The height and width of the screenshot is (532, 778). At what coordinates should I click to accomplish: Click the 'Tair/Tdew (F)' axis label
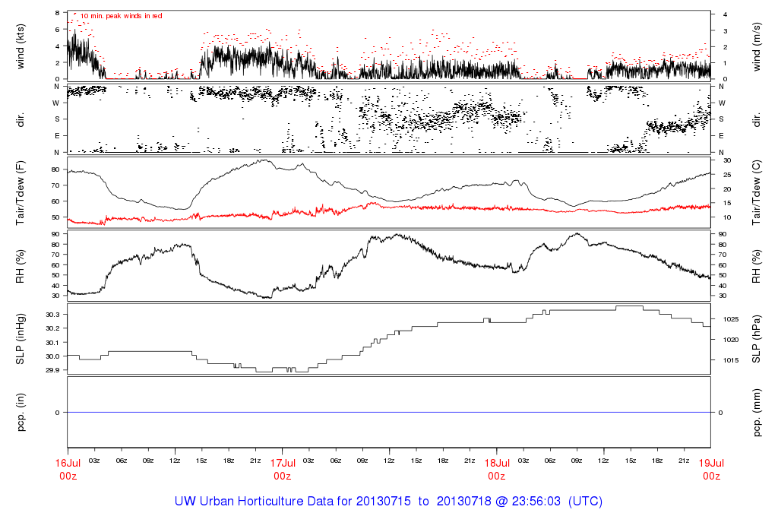click(x=20, y=194)
